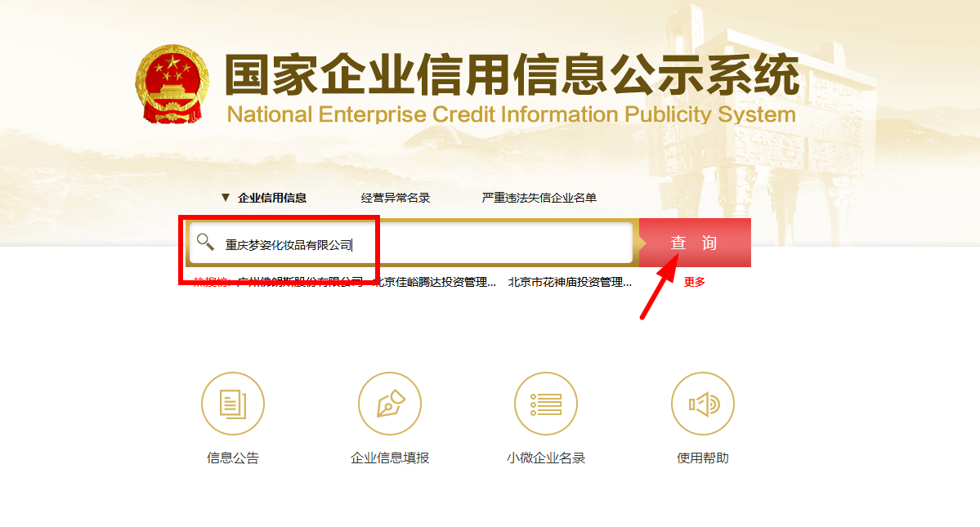Open 企业信息填报 via the pen icon
980x527 pixels.
pos(390,403)
